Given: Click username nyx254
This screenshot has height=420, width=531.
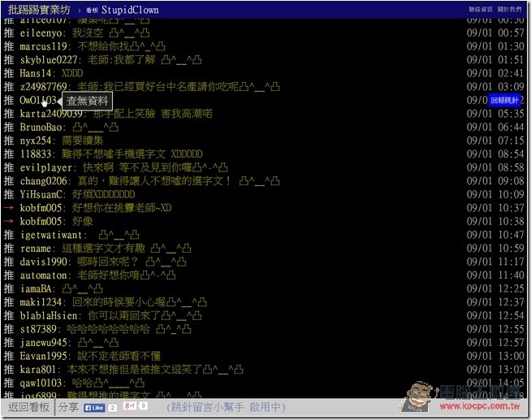Looking at the screenshot, I should coord(35,141).
